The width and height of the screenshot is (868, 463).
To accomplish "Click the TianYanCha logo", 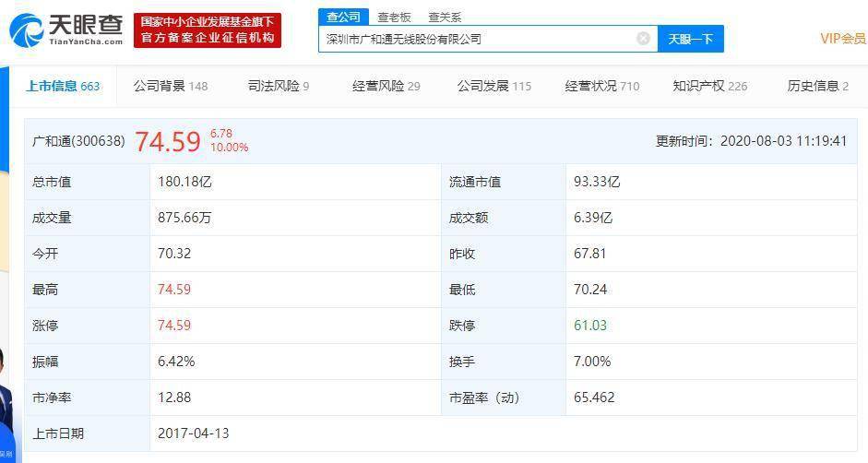I will pyautogui.click(x=66, y=30).
